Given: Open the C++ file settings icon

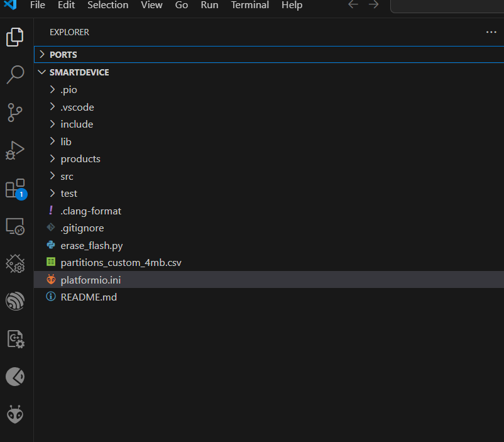Looking at the screenshot, I should pyautogui.click(x=16, y=339).
